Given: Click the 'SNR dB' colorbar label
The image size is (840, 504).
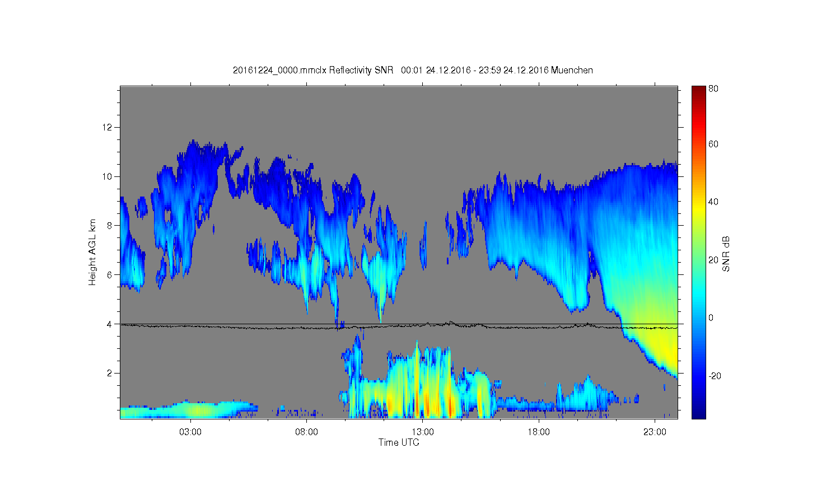Looking at the screenshot, I should pyautogui.click(x=726, y=254).
